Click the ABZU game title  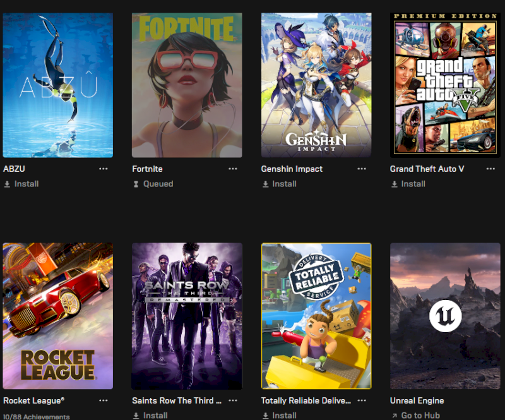[14, 169]
